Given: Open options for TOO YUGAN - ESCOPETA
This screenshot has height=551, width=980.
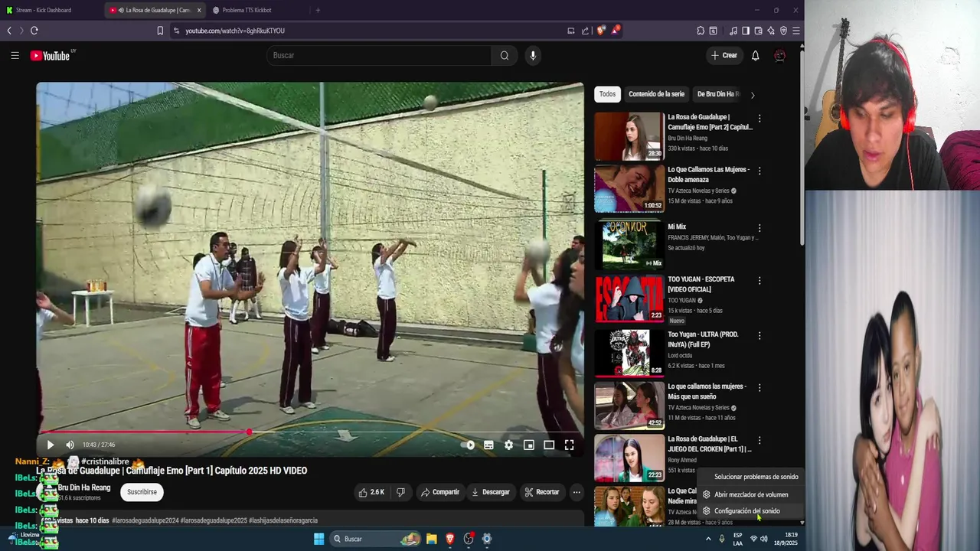Looking at the screenshot, I should [759, 281].
